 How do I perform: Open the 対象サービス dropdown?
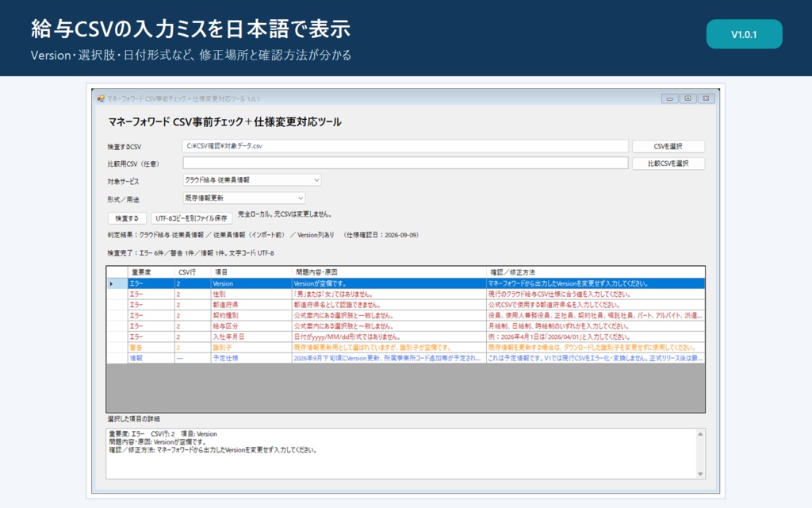[251, 180]
